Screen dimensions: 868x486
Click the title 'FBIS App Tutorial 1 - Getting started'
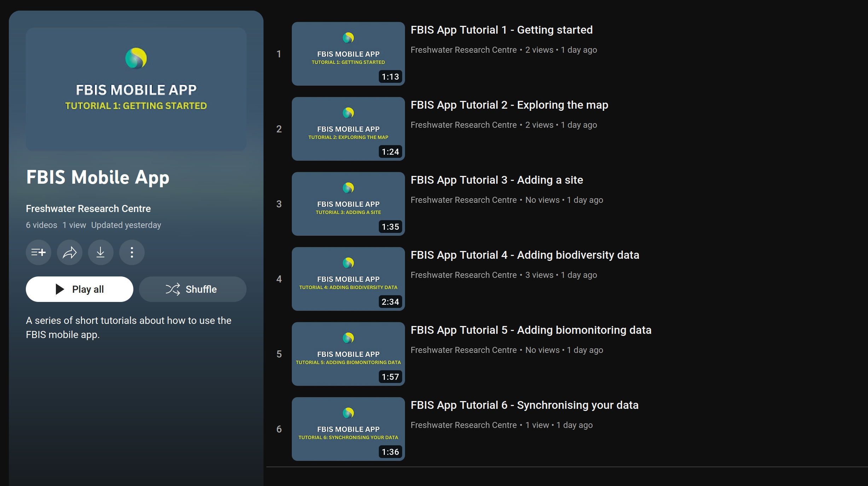(x=502, y=30)
